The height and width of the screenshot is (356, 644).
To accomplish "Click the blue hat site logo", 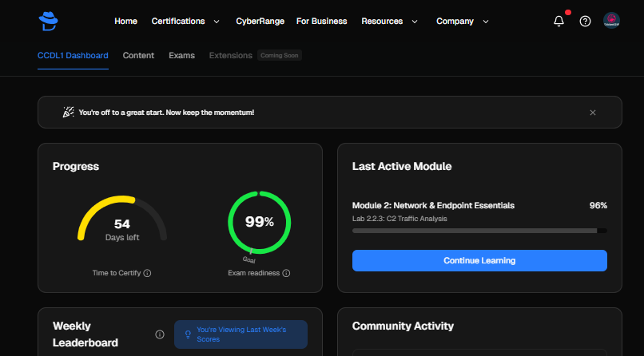I will pos(48,21).
